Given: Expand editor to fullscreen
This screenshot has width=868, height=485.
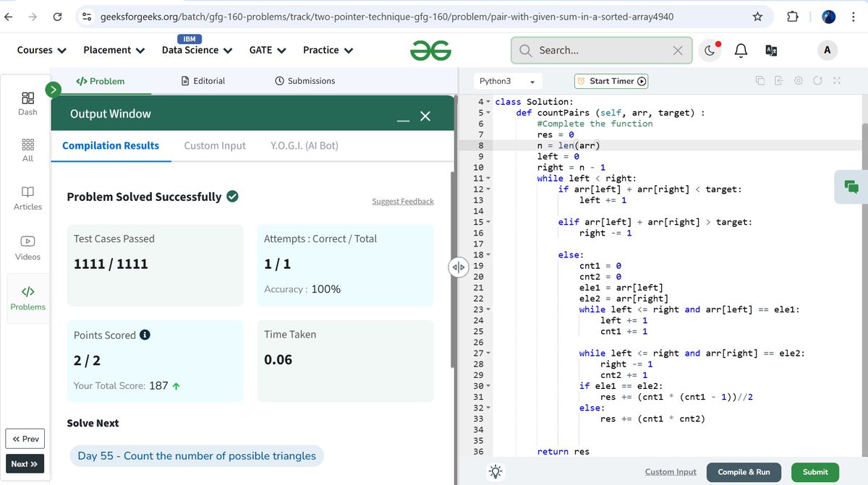Looking at the screenshot, I should coord(837,81).
